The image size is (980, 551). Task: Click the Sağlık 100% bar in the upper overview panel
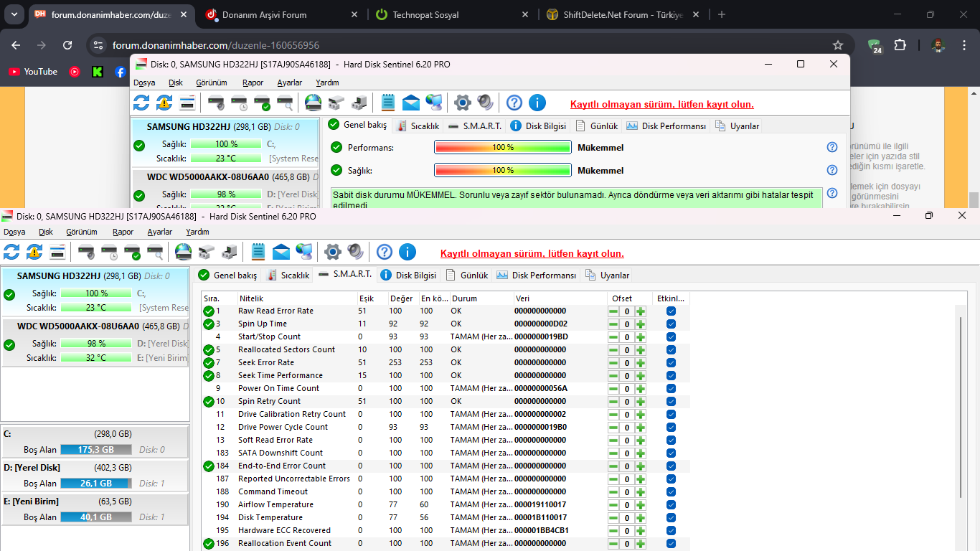tap(502, 170)
